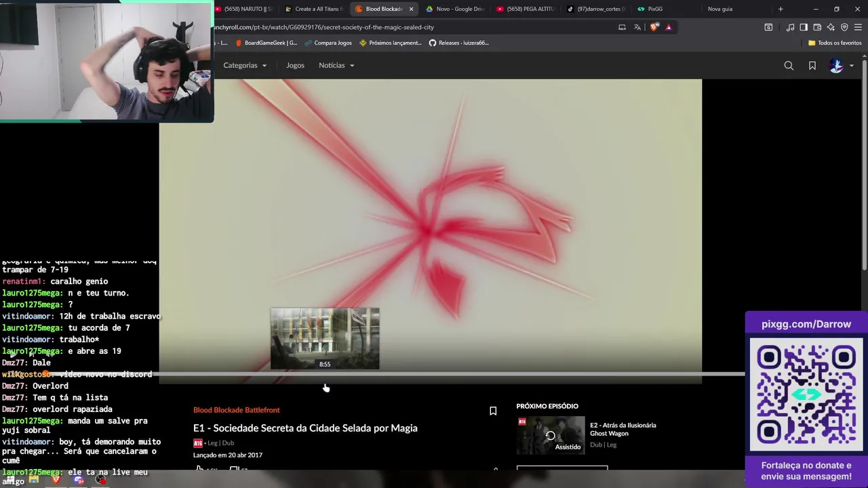Open the Brave Wallet icon
Screen dimensions: 868x488
[817, 27]
